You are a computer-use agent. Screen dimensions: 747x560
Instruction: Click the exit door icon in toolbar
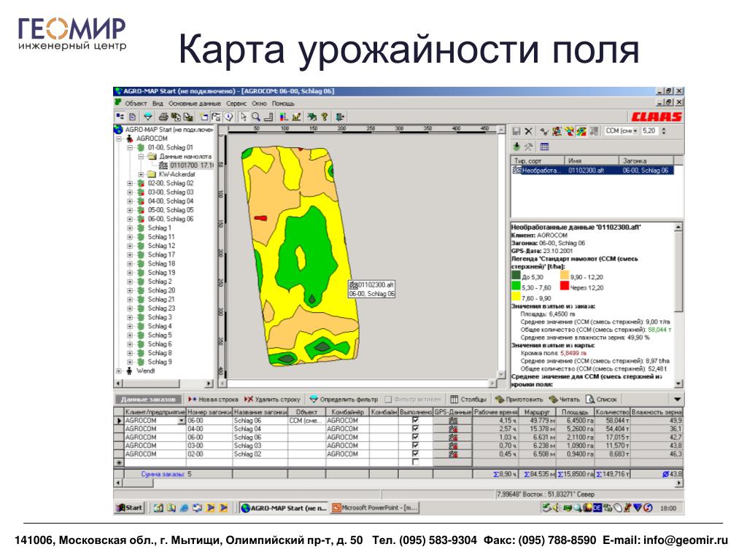[x=340, y=117]
